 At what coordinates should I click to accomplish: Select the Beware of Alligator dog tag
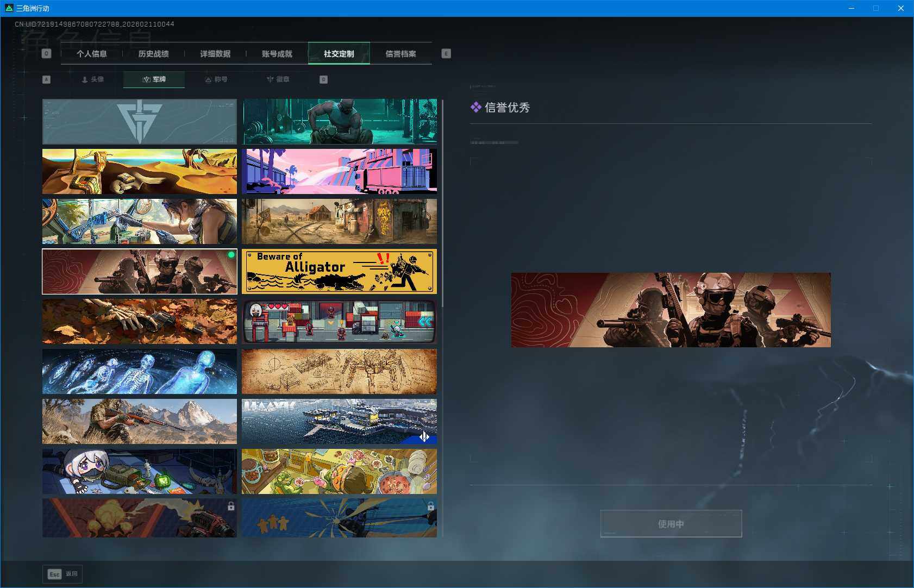point(339,272)
